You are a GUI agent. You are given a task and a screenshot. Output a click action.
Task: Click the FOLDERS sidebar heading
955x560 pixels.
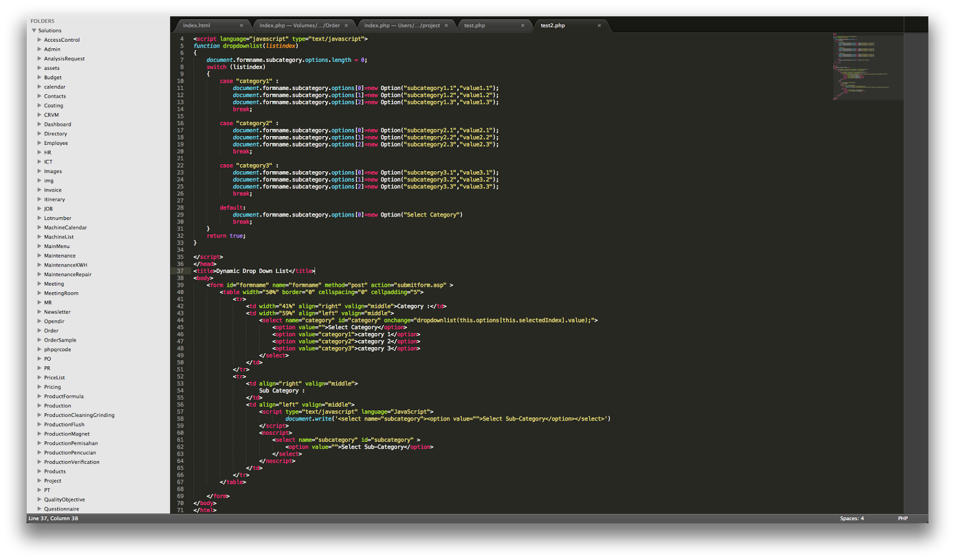42,21
